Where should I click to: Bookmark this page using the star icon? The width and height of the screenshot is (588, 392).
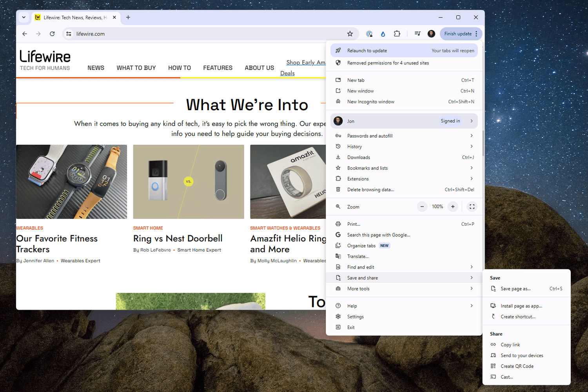pyautogui.click(x=350, y=34)
